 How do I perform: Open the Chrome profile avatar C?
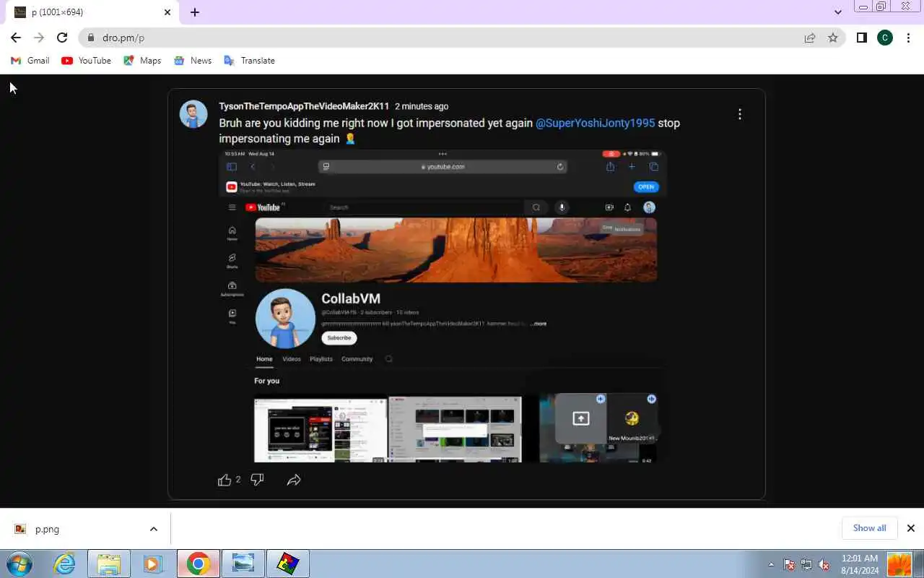[x=885, y=38]
